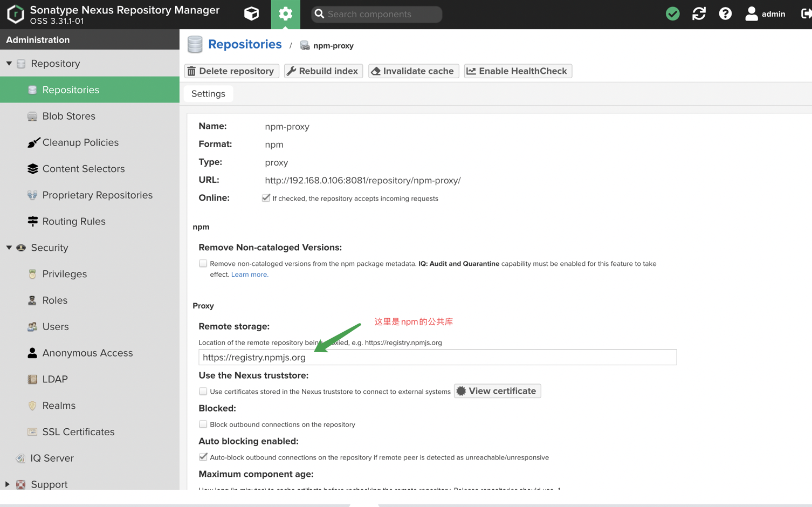This screenshot has height=507, width=812.
Task: Click the Security folder icon
Action: pyautogui.click(x=21, y=248)
